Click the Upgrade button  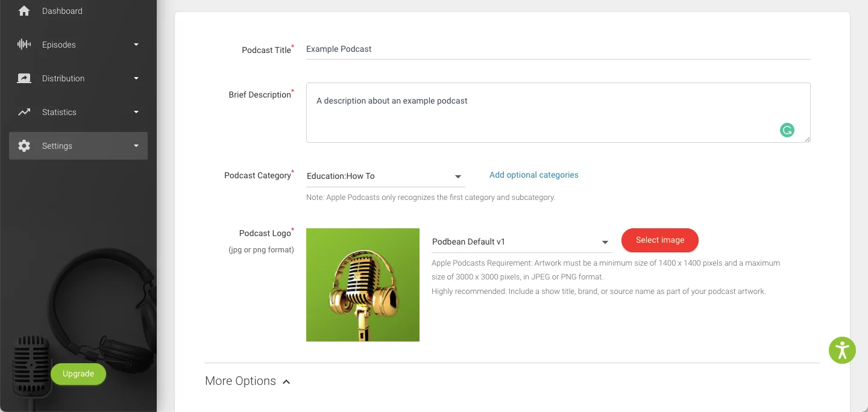point(78,373)
